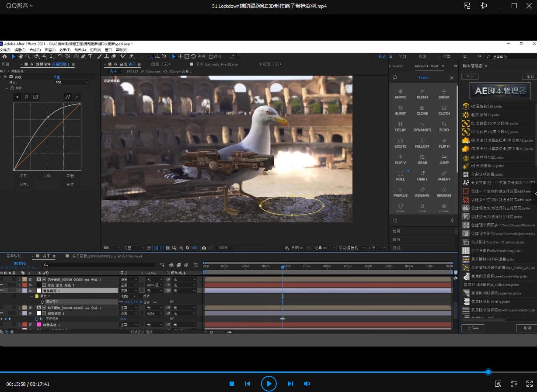Take a snapshot with the camera icon
The width and height of the screenshot is (537, 392).
point(204,248)
